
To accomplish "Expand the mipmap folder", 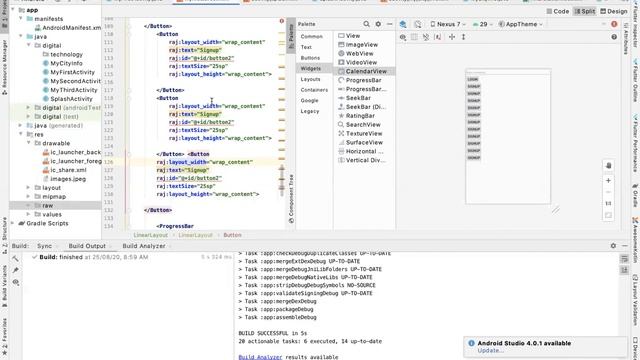I will coord(29,196).
